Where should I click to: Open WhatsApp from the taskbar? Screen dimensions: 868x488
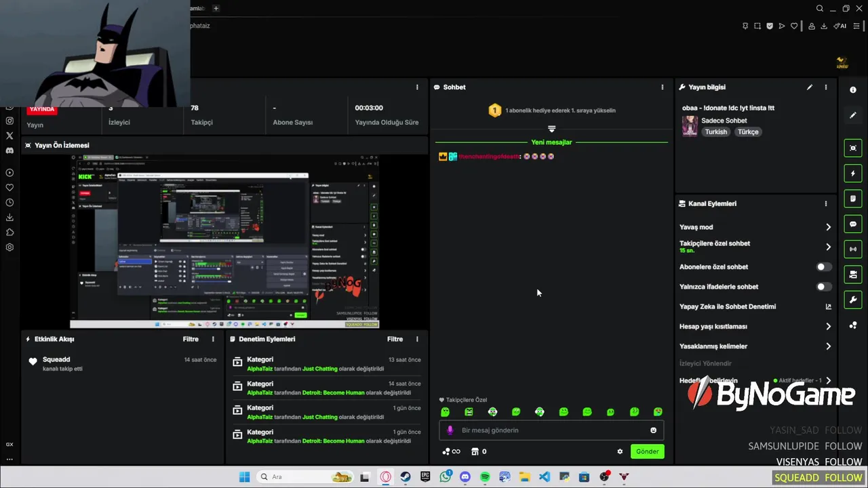pyautogui.click(x=446, y=477)
